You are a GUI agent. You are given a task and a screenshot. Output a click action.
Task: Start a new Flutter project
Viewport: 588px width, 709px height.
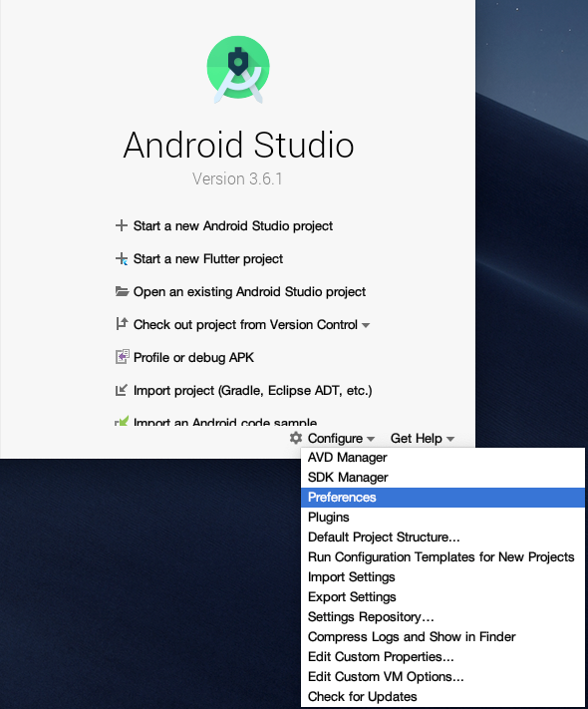(x=208, y=258)
